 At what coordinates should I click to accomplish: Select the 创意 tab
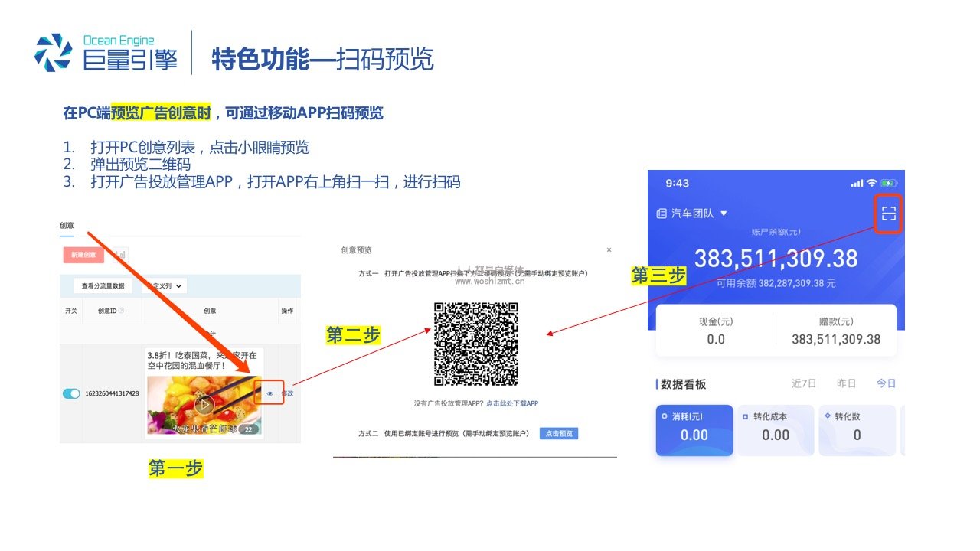pos(67,225)
